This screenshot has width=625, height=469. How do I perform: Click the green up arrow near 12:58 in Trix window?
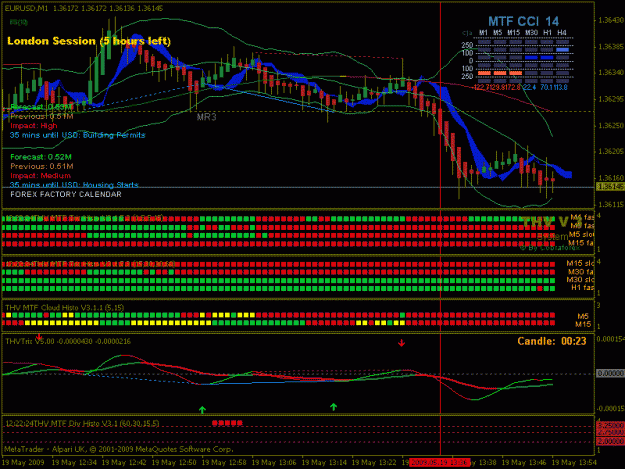click(202, 410)
